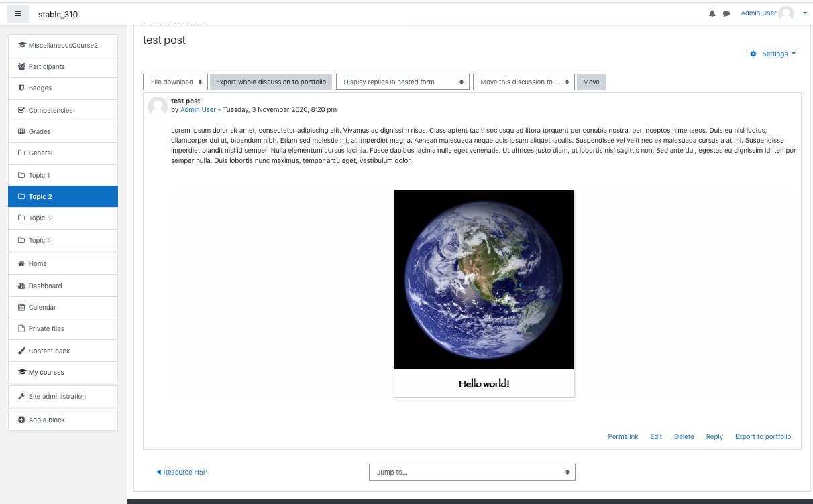813x504 pixels.
Task: Open Badges in sidebar
Action: pyautogui.click(x=63, y=88)
